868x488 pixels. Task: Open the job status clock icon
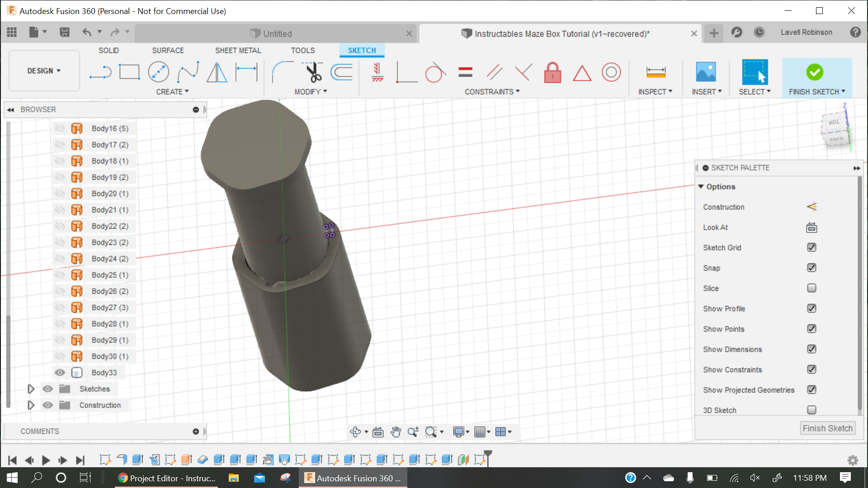click(759, 32)
